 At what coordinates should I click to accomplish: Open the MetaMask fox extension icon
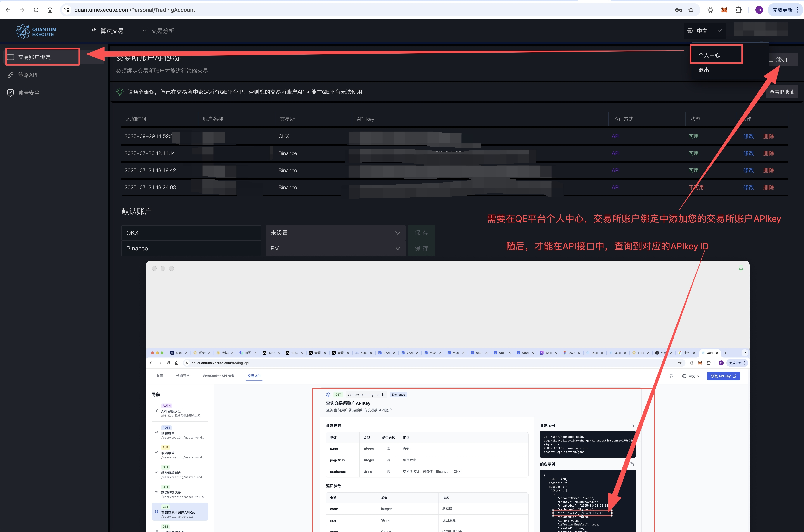(x=724, y=10)
